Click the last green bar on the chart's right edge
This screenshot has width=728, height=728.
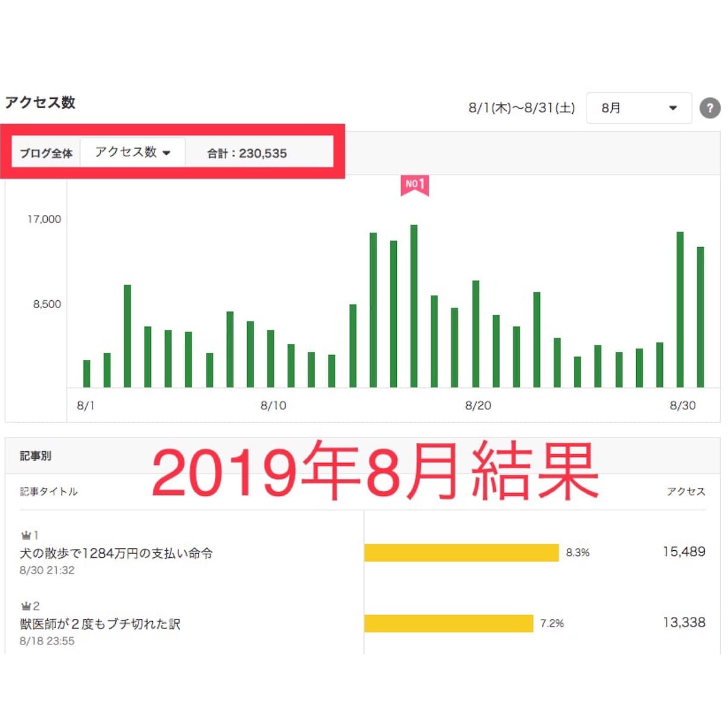701,317
